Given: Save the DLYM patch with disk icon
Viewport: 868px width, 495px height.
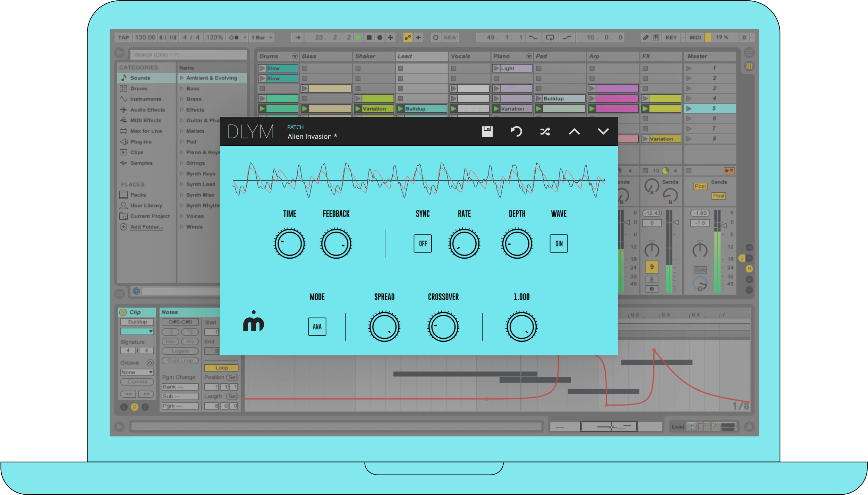Looking at the screenshot, I should point(487,131).
